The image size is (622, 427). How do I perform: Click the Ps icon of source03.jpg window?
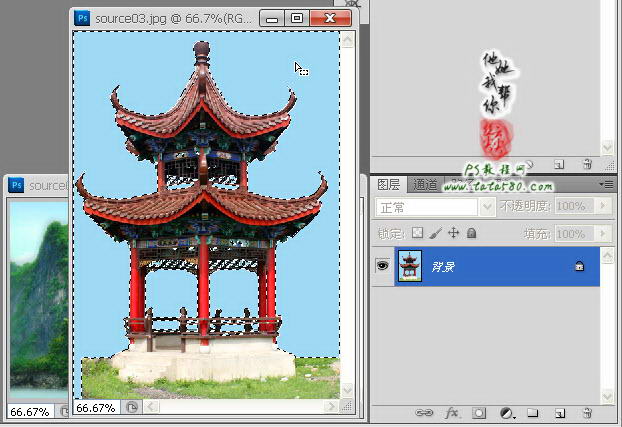click(x=83, y=18)
